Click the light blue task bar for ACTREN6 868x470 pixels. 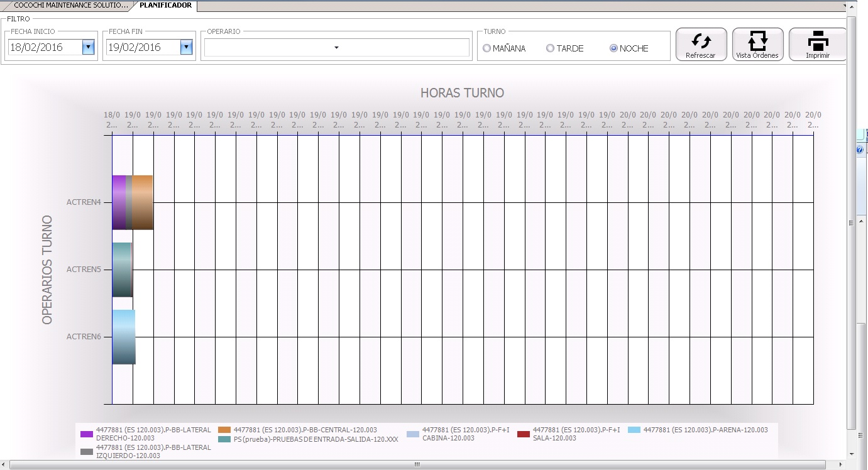[x=124, y=337]
